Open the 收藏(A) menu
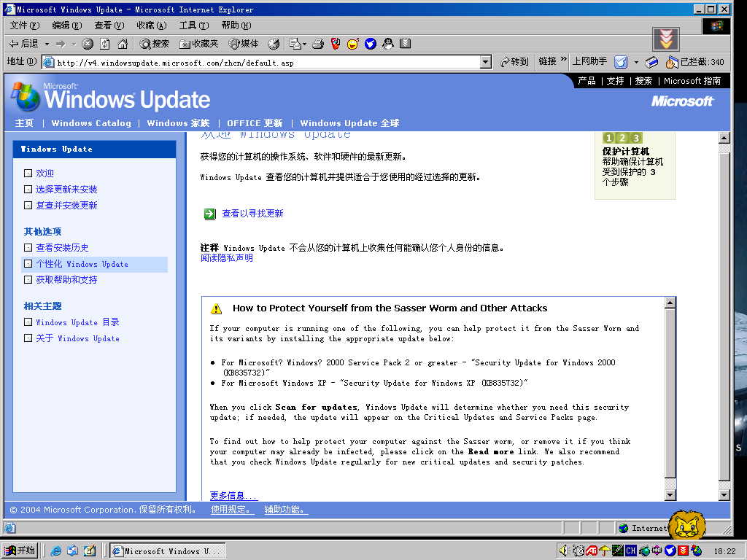 [152, 26]
